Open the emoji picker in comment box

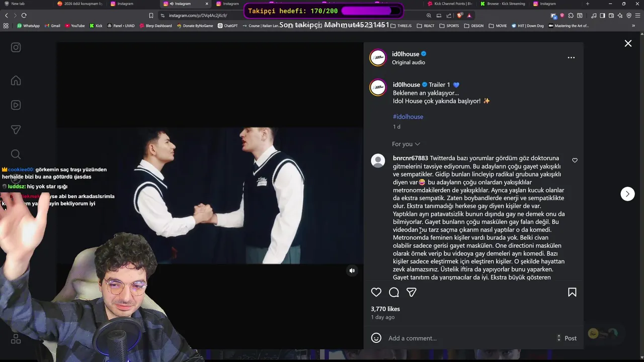tap(376, 338)
